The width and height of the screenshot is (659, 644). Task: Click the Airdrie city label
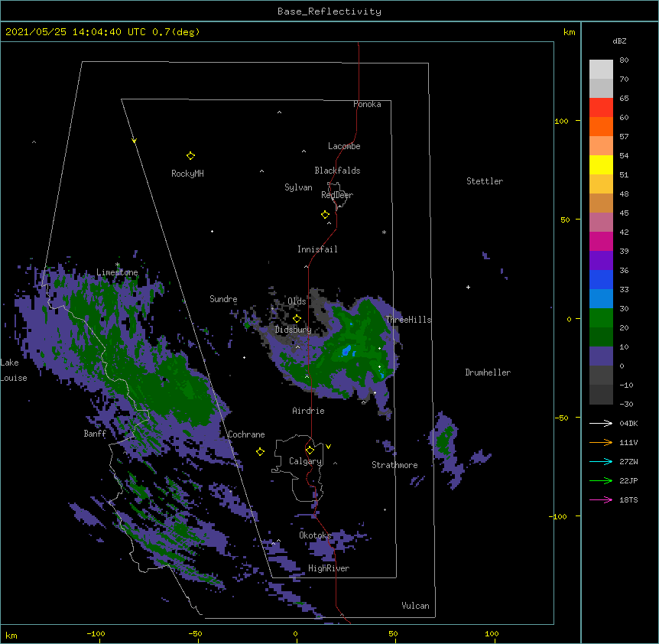click(x=308, y=411)
